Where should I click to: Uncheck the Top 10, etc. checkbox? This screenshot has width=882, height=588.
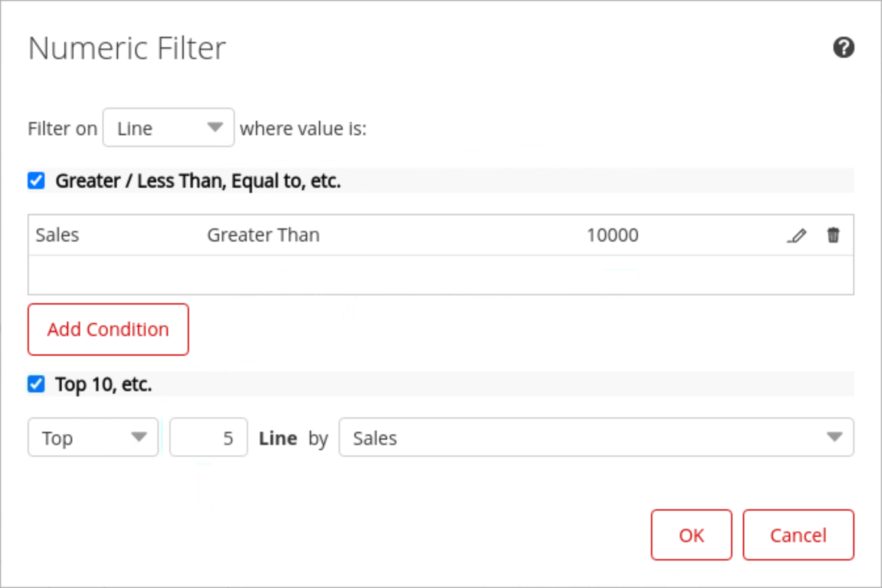pyautogui.click(x=36, y=385)
